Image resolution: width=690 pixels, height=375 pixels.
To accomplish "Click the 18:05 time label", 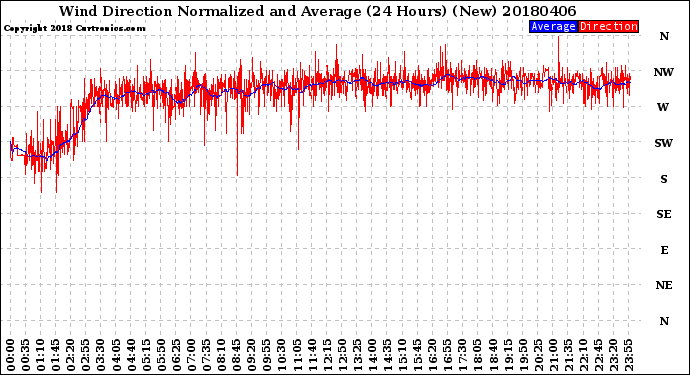I will click(x=478, y=355).
